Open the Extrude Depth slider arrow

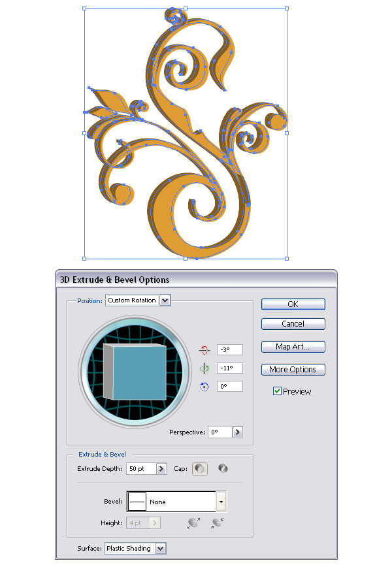(x=161, y=469)
